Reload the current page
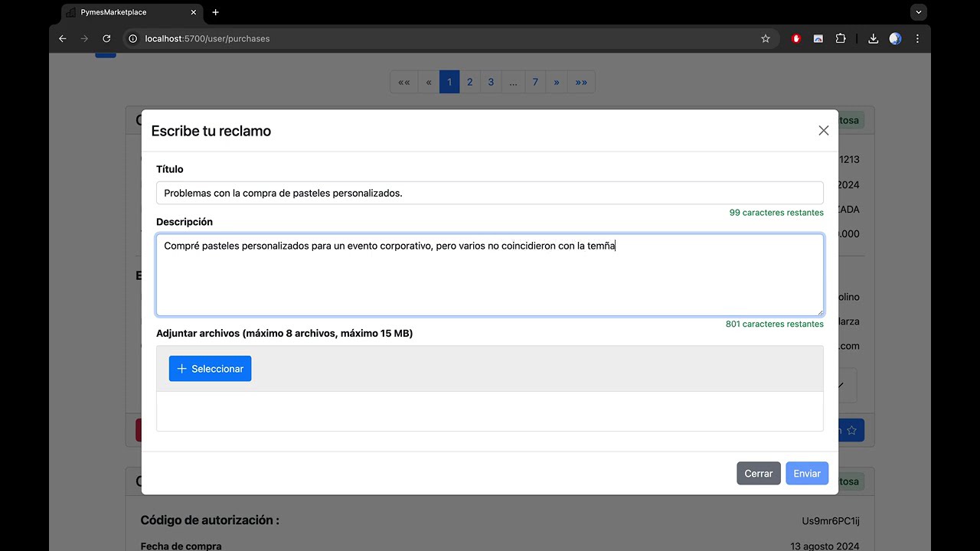The height and width of the screenshot is (551, 980). click(x=106, y=38)
